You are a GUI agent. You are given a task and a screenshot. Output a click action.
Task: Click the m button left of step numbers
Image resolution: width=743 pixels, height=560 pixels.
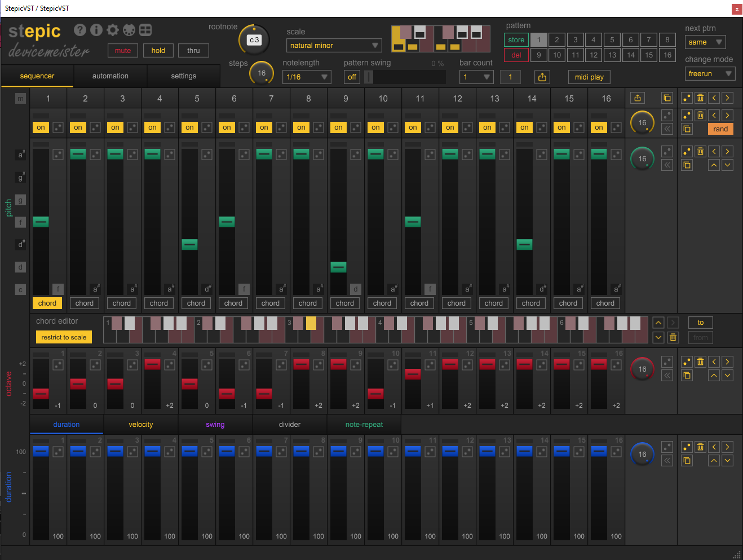(21, 99)
